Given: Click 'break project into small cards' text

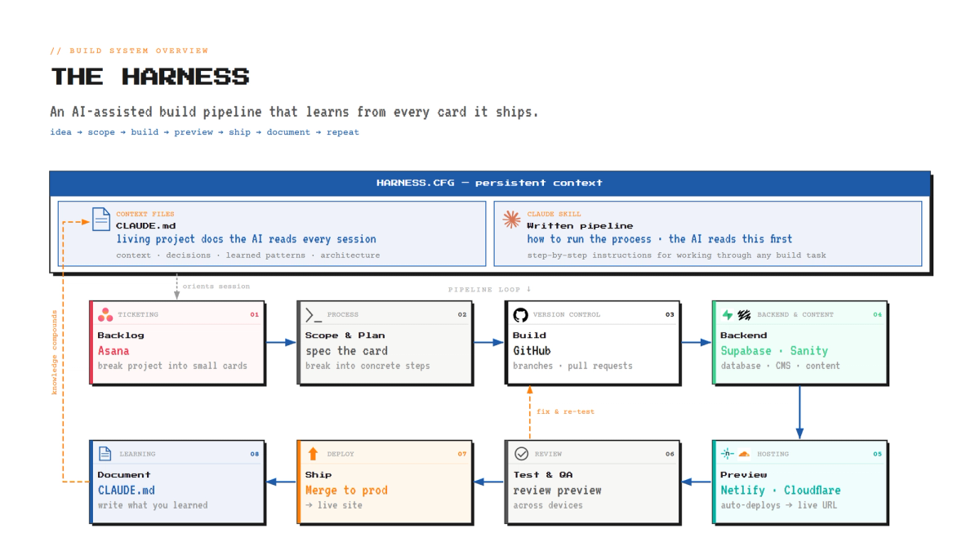Looking at the screenshot, I should pyautogui.click(x=172, y=366).
